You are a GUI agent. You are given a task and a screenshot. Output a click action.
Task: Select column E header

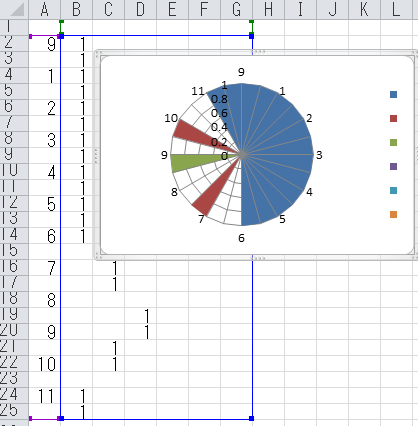coord(172,9)
